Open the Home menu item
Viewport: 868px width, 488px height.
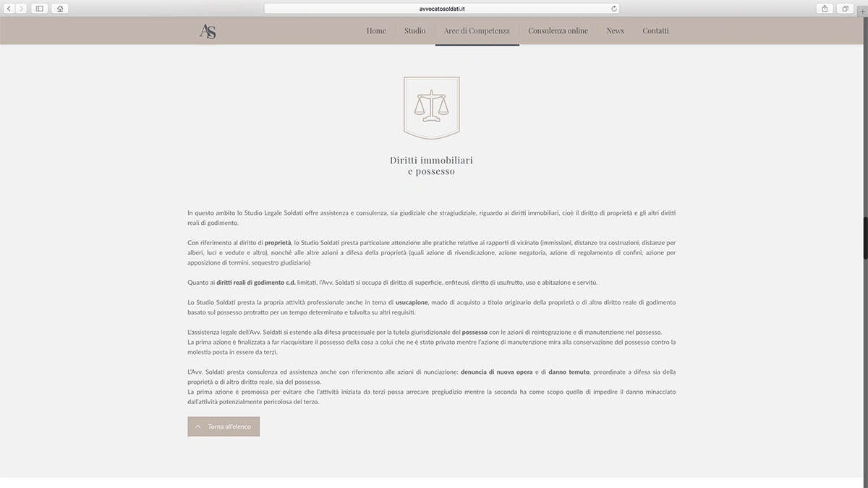(x=376, y=31)
